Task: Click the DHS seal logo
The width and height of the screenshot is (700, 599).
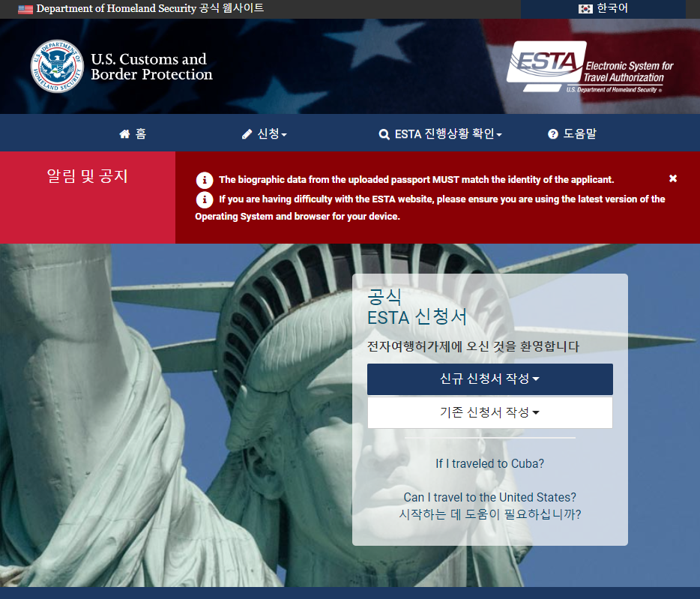Action: 57,66
